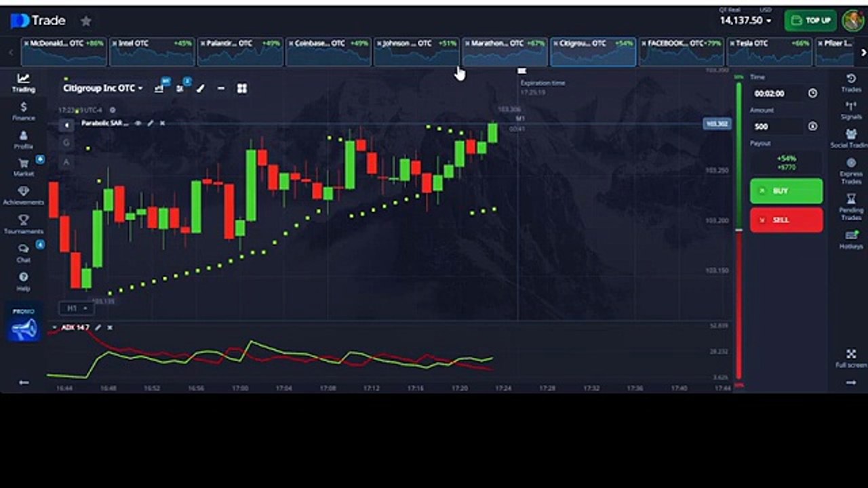Remove the ADX indicator

pos(110,327)
